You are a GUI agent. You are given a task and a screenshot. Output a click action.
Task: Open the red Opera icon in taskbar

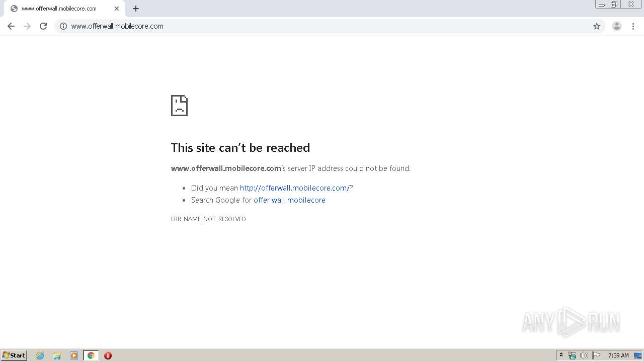(108, 355)
